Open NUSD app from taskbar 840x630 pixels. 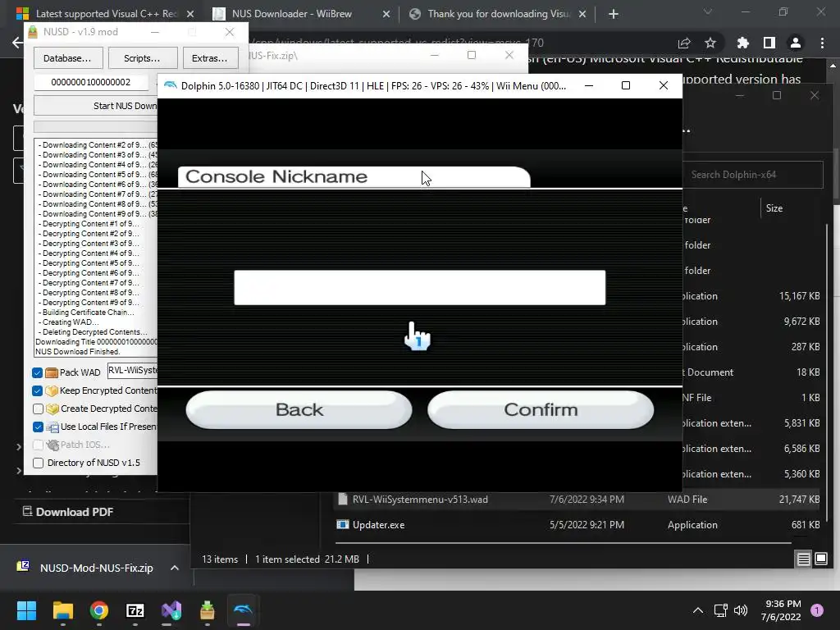point(208,610)
